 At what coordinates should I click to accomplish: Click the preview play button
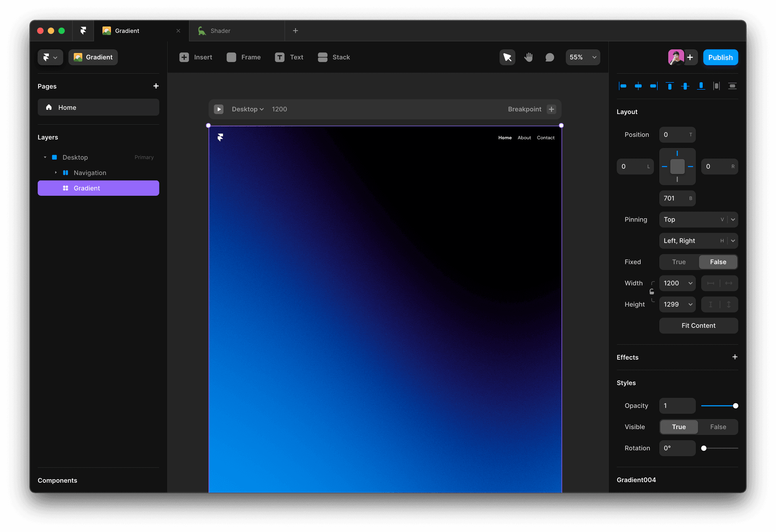[219, 109]
